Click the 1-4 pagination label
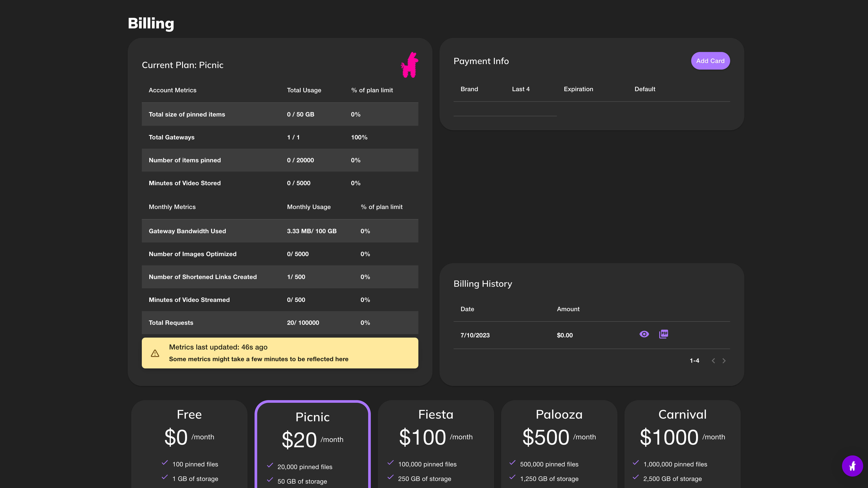The image size is (868, 488). (x=694, y=361)
